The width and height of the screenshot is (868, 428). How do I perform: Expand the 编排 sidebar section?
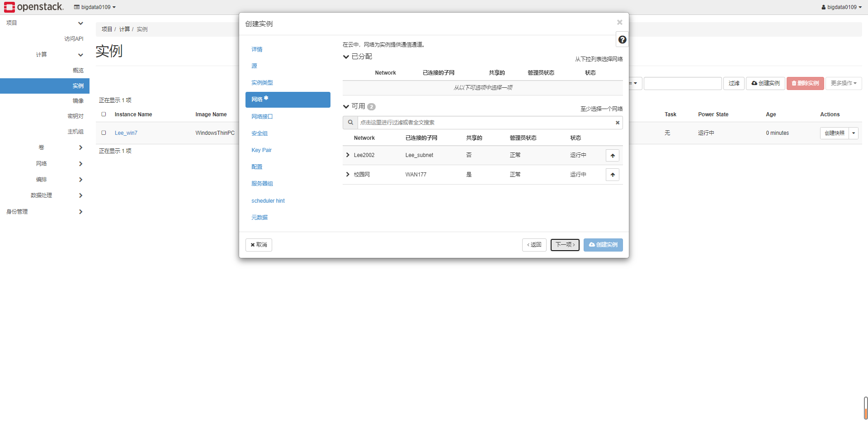point(80,180)
